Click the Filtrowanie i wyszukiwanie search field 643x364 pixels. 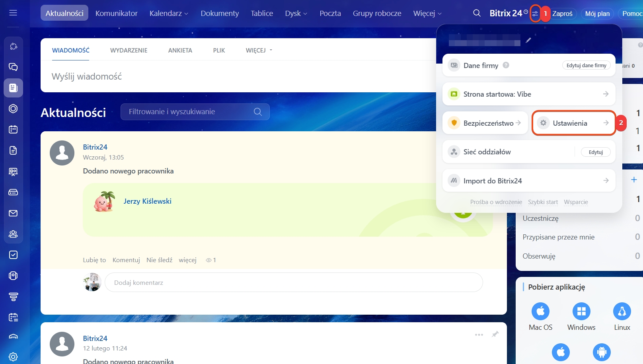pos(189,112)
